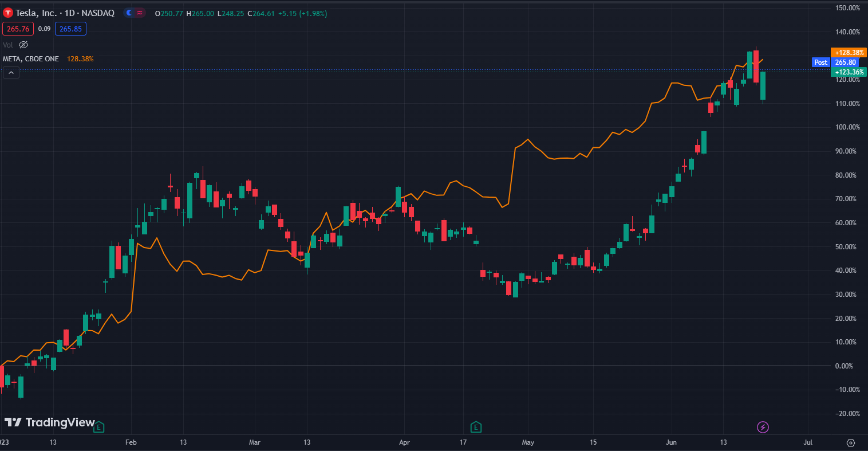Screen dimensions: 868x451
Task: Click the 265.80 post-market price label
Action: tap(846, 62)
